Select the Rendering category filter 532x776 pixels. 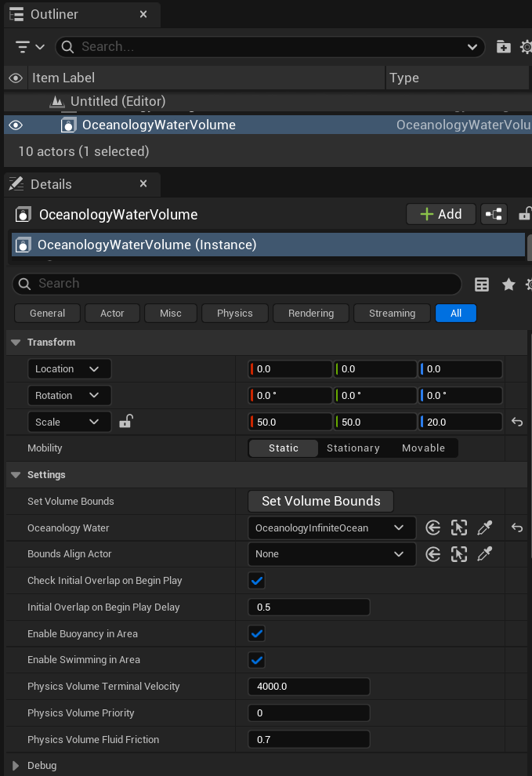(310, 313)
